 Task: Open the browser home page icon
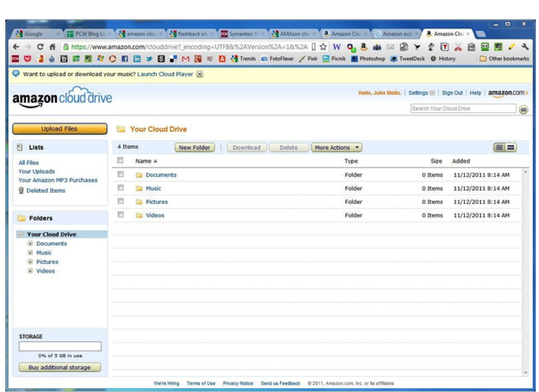(x=52, y=46)
